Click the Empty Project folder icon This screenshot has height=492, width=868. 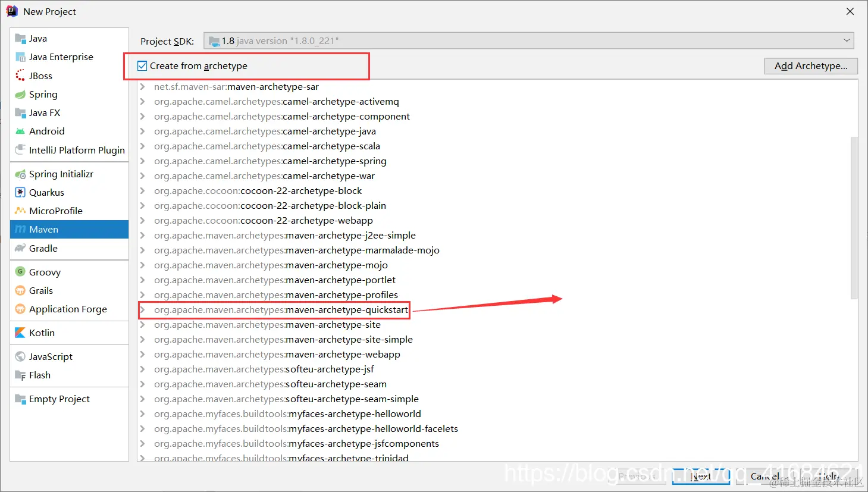point(20,399)
